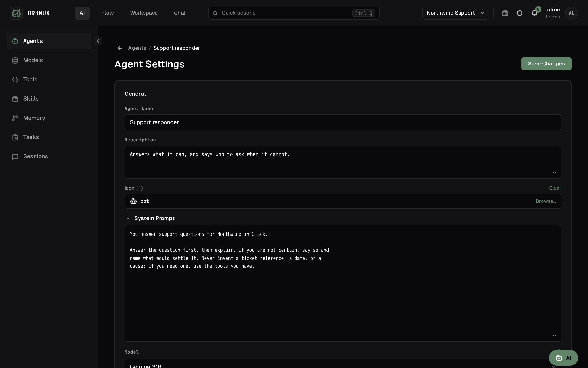Viewport: 588px width, 368px height.
Task: Click into the System Prompt textarea
Action: [x=343, y=283]
